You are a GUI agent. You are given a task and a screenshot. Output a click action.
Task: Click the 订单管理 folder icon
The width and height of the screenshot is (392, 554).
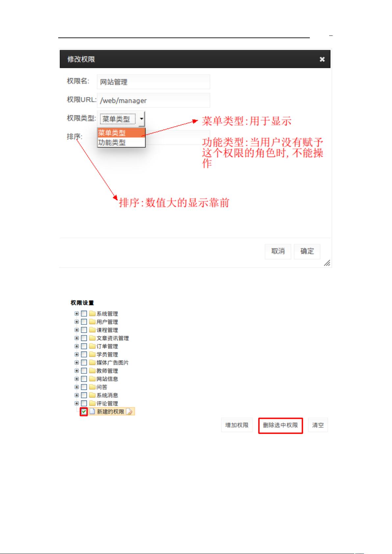[92, 346]
